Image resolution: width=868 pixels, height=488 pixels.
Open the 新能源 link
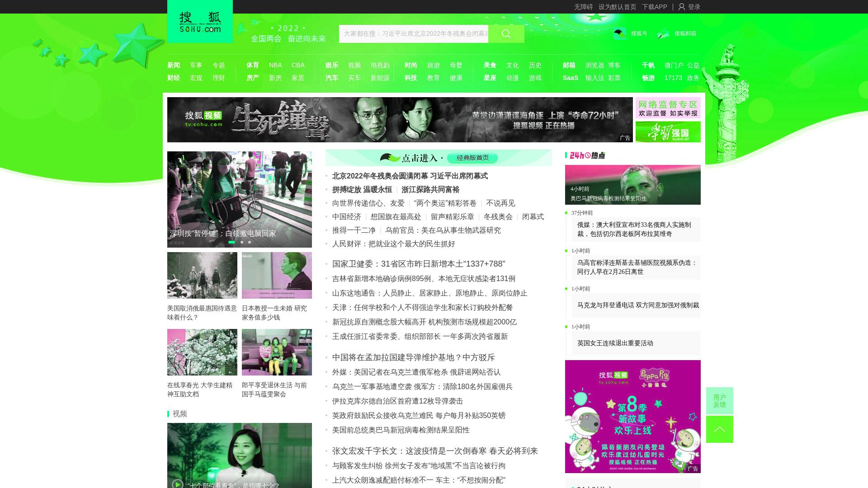point(380,78)
